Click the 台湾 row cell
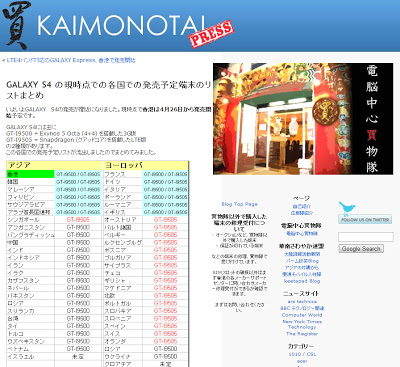The width and height of the screenshot is (400, 367). (30, 319)
